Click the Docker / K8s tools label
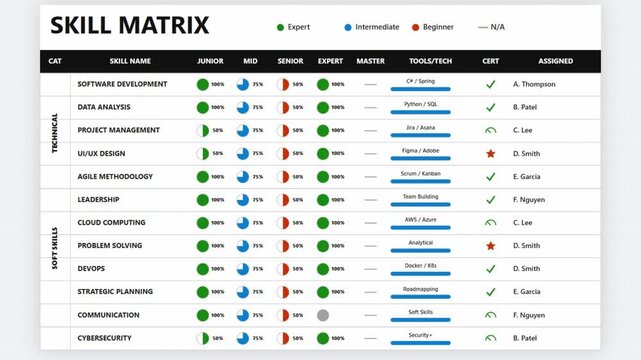 click(x=420, y=266)
